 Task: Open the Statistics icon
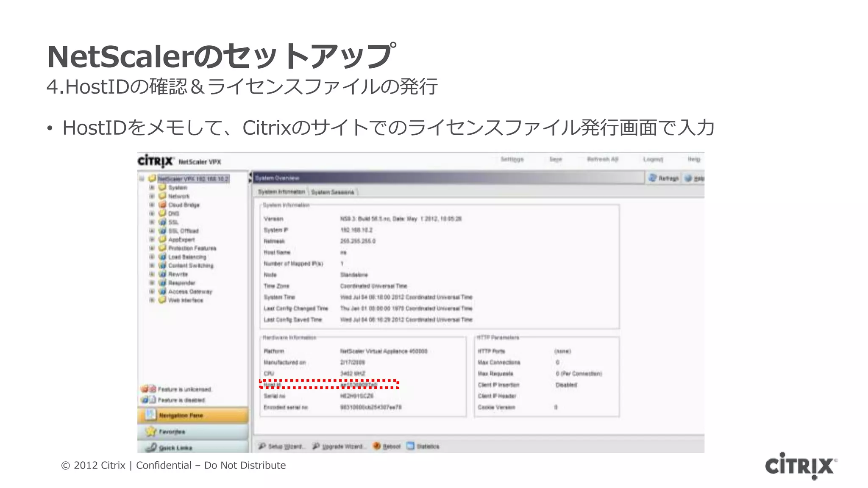coord(410,446)
